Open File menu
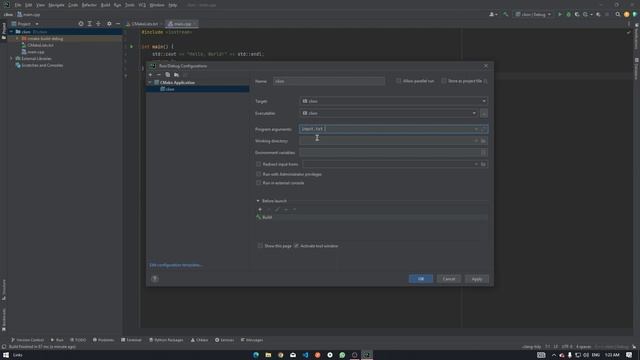Screen dimensions: 640x360 tap(18, 5)
